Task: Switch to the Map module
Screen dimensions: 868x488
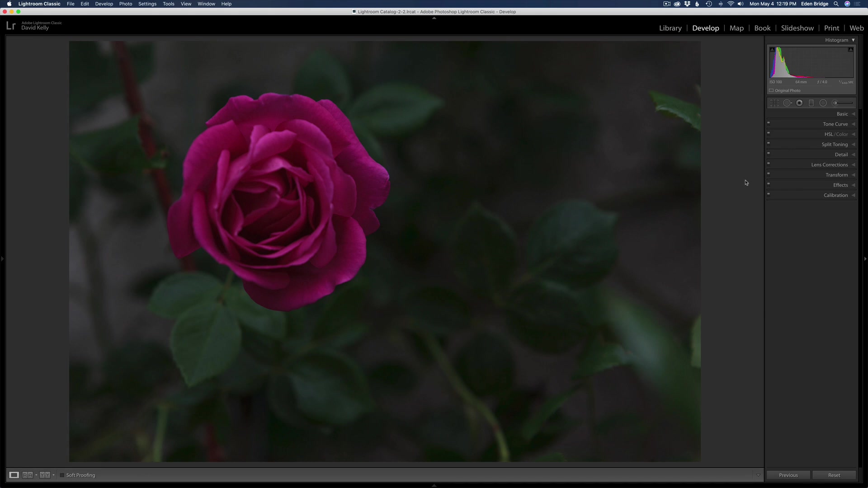Action: click(x=736, y=28)
